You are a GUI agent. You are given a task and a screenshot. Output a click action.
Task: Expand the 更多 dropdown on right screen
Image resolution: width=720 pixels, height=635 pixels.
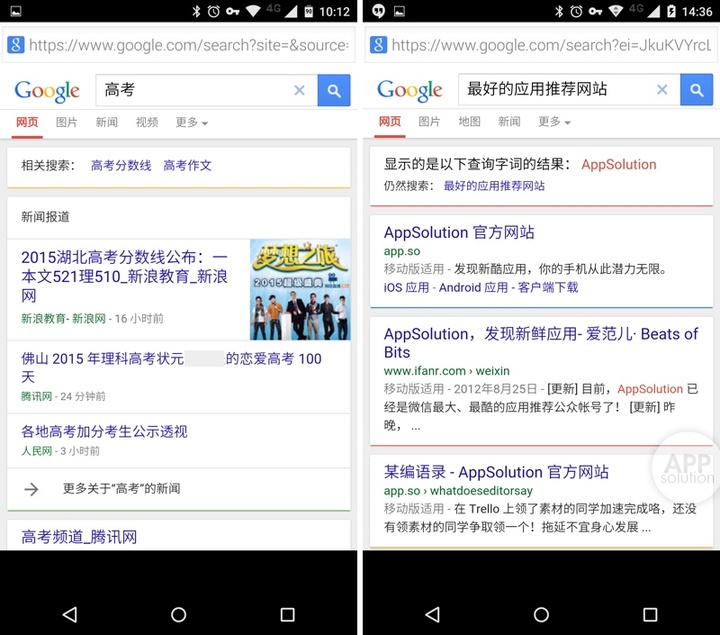point(554,122)
